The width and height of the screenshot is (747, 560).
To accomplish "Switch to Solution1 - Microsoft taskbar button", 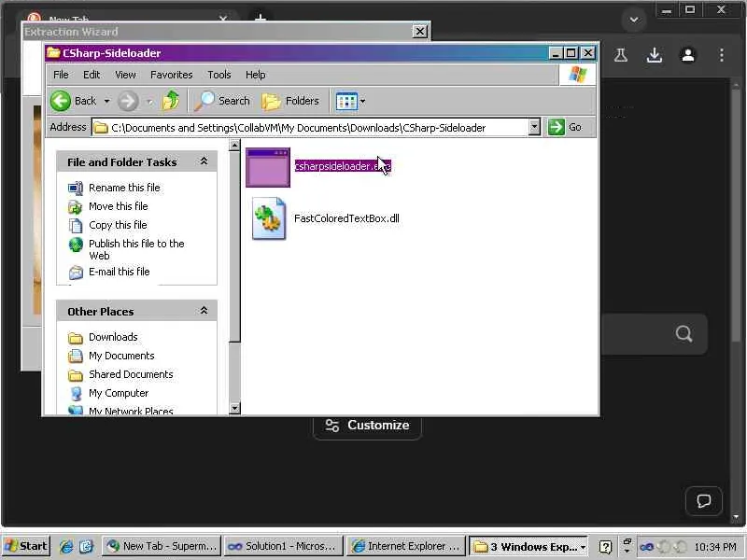I will coord(284,546).
